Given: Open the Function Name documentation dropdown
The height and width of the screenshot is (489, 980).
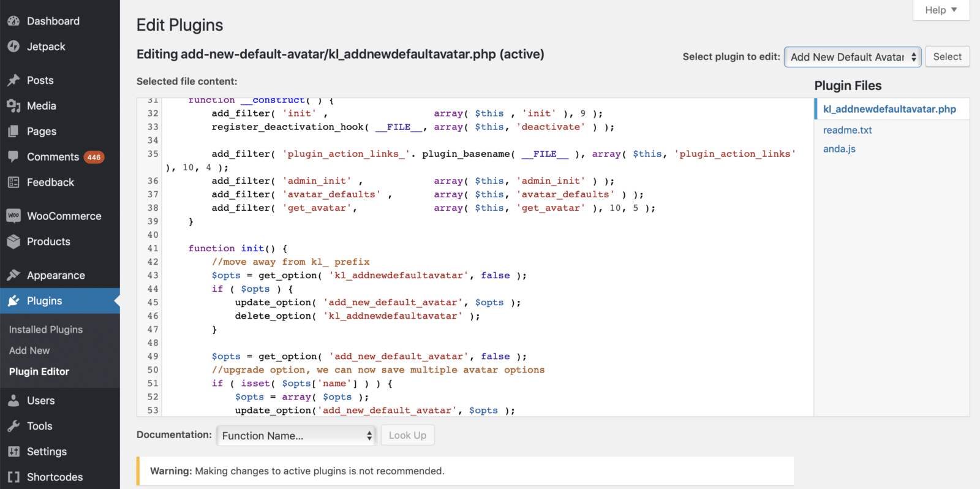Looking at the screenshot, I should click(x=296, y=436).
